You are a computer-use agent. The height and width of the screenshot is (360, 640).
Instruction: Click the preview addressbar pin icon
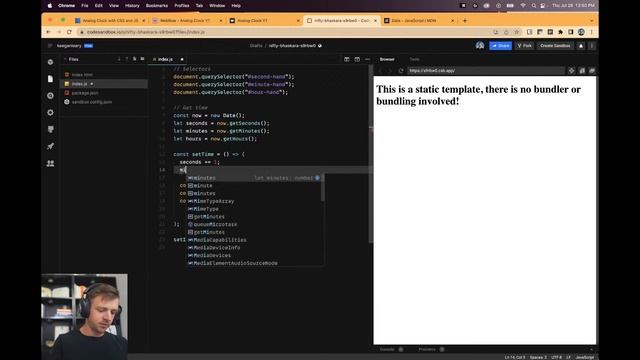tap(571, 71)
